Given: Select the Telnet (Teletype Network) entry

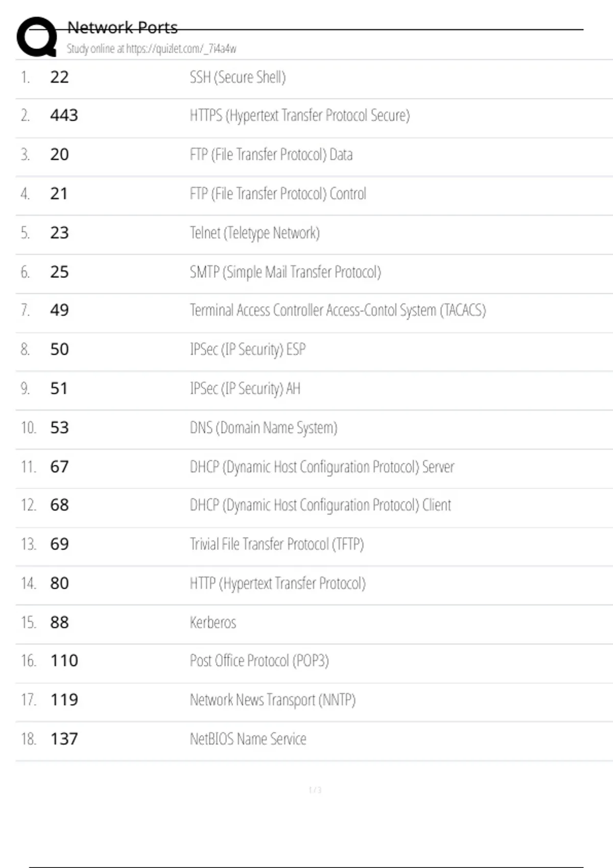Looking at the screenshot, I should pos(254,233).
